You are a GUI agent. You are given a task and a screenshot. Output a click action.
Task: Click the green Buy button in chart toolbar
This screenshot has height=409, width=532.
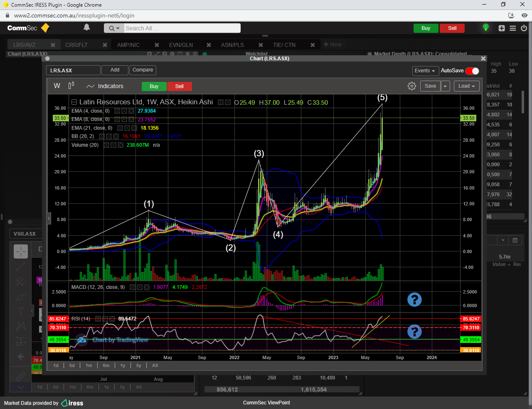pyautogui.click(x=154, y=86)
